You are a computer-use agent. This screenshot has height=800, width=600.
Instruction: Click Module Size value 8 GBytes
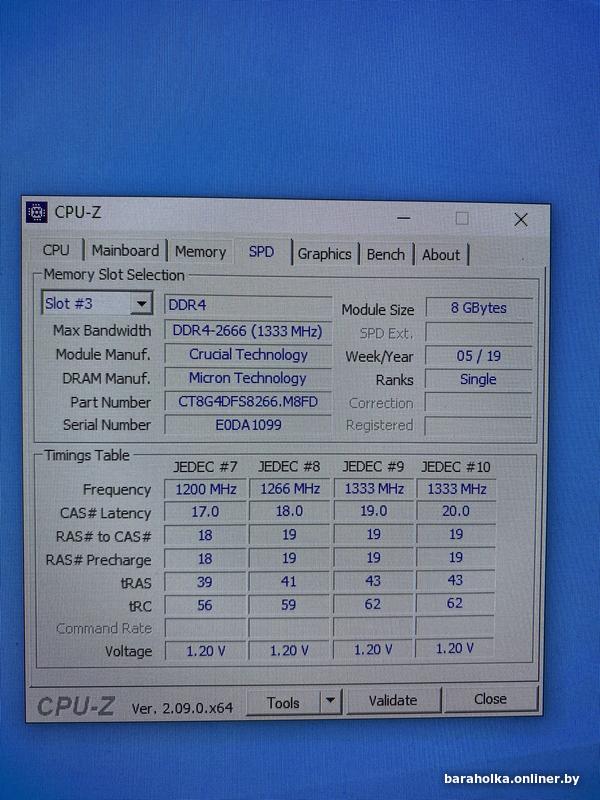[479, 308]
